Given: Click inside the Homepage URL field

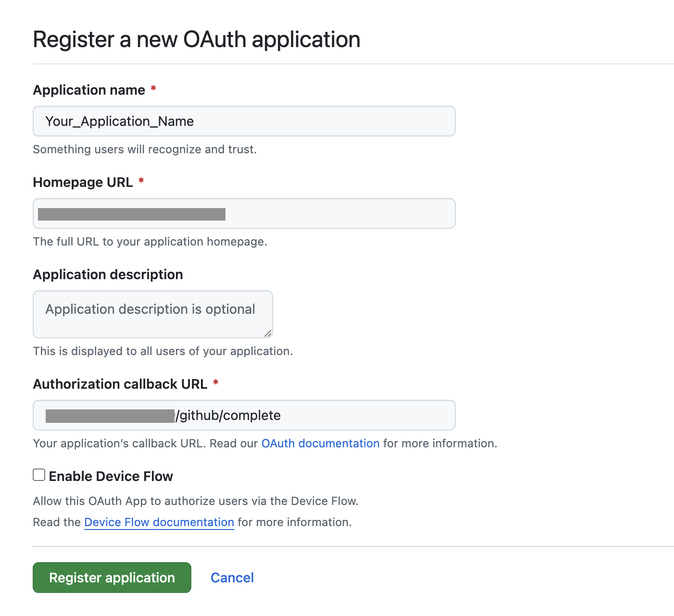Looking at the screenshot, I should 244,213.
